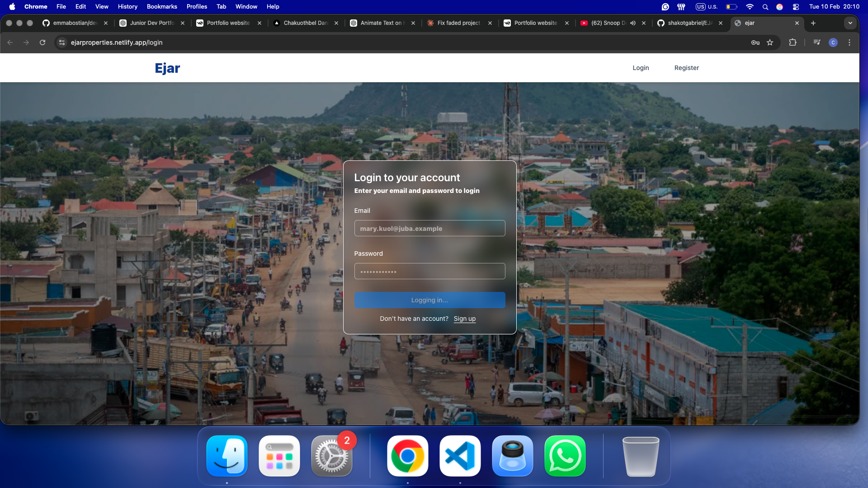View site information icon in address bar
Viewport: 868px width, 488px height.
62,42
